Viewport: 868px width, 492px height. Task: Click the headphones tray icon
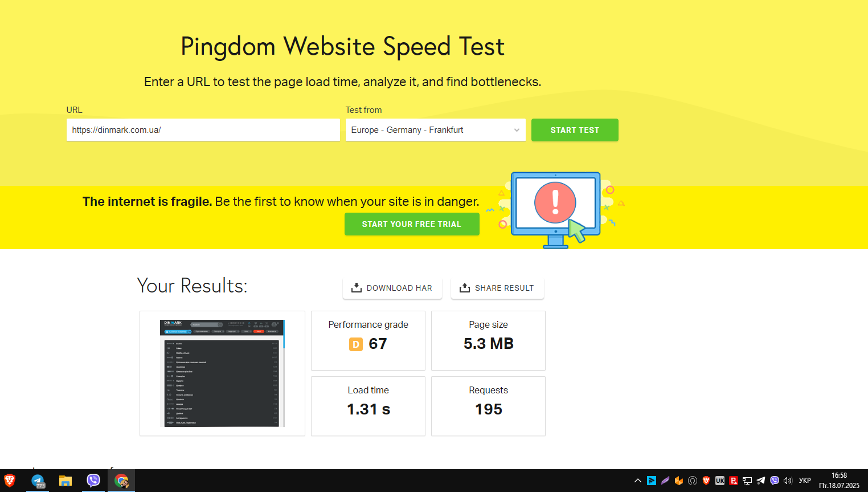693,481
